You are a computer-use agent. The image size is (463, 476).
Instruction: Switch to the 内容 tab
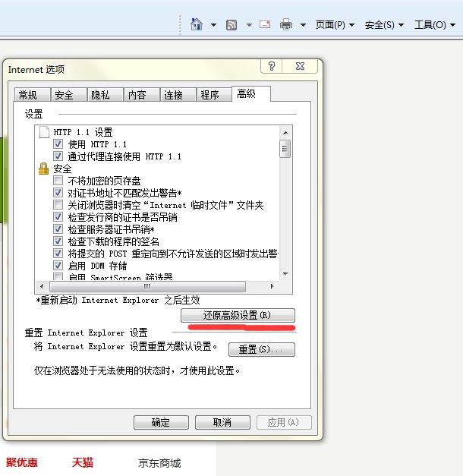tap(142, 95)
